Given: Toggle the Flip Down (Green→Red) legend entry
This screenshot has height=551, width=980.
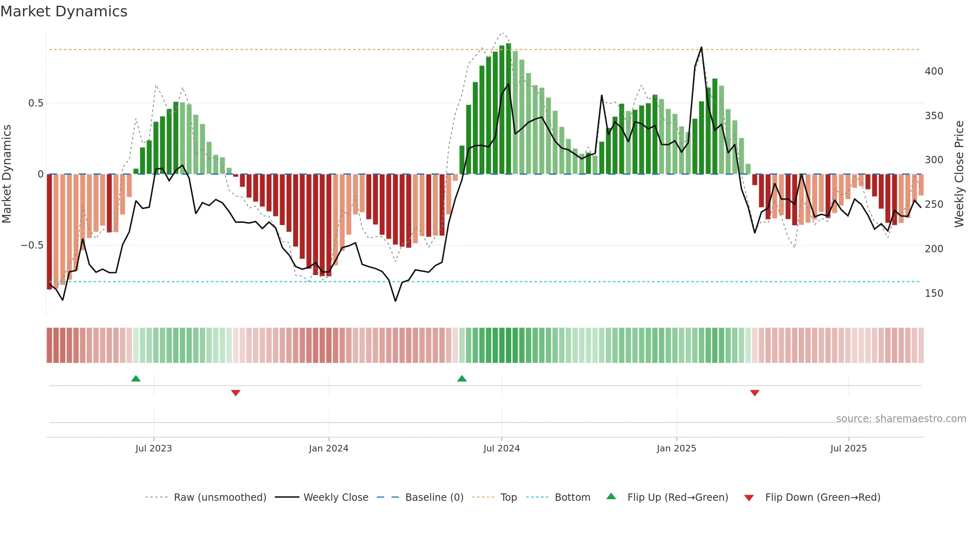Looking at the screenshot, I should point(812,497).
